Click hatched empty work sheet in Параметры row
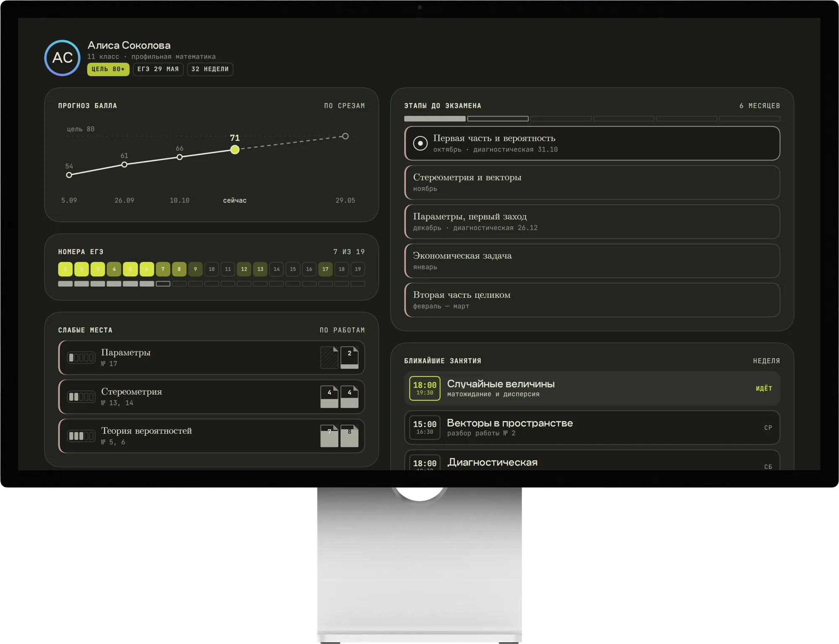 click(x=329, y=358)
